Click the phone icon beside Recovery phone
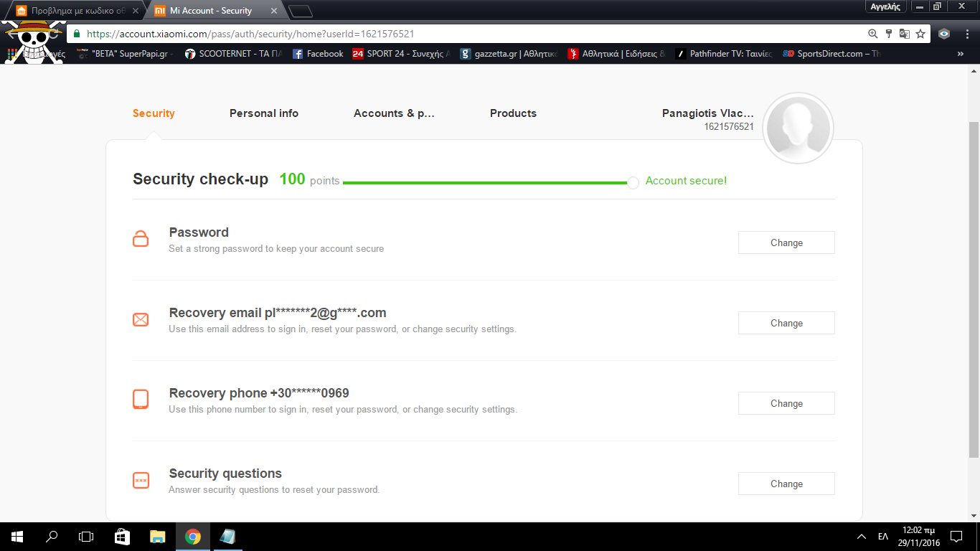 click(141, 400)
